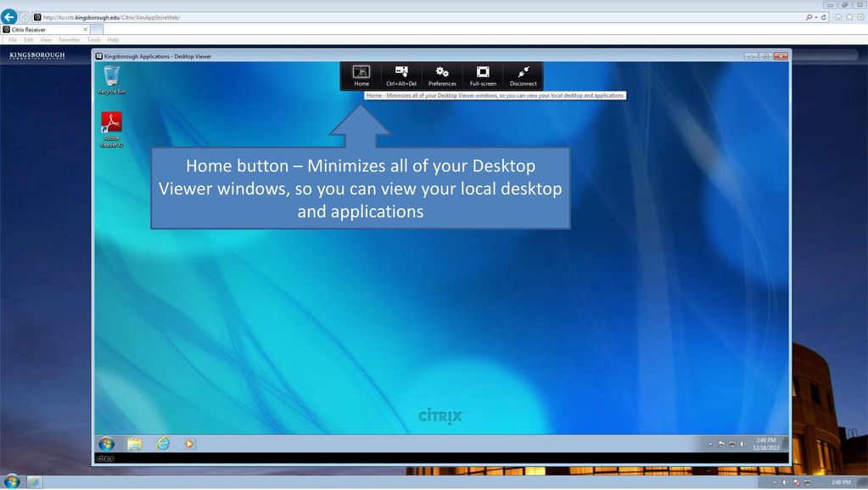The width and height of the screenshot is (868, 490).
Task: Click the pinned app icon on local taskbar
Action: 34,482
